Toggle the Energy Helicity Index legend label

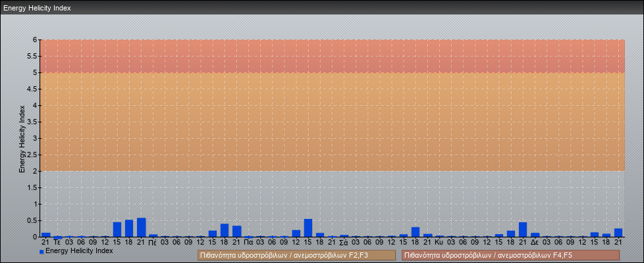[79, 251]
